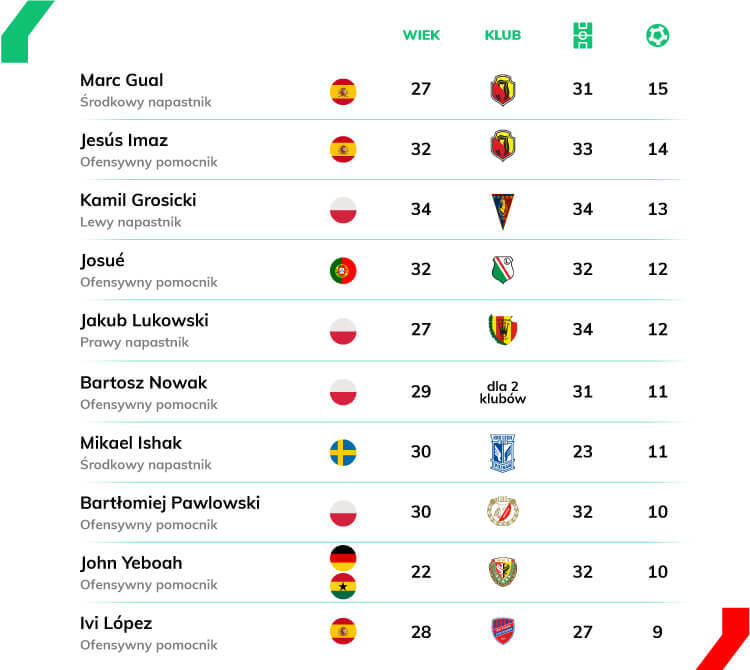
Task: Click Bartłomiej Pawlowski's Widzew club crest
Action: 502,511
